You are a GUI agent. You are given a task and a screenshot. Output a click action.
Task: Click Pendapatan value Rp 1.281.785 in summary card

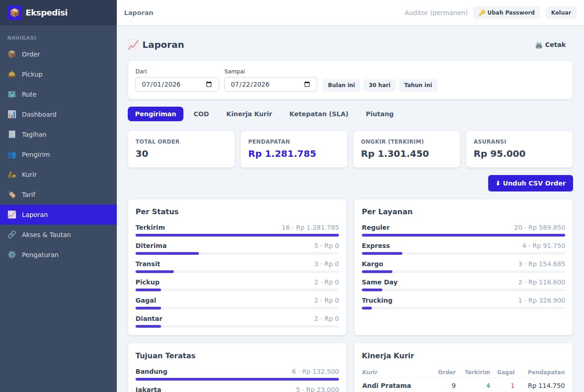coord(282,154)
